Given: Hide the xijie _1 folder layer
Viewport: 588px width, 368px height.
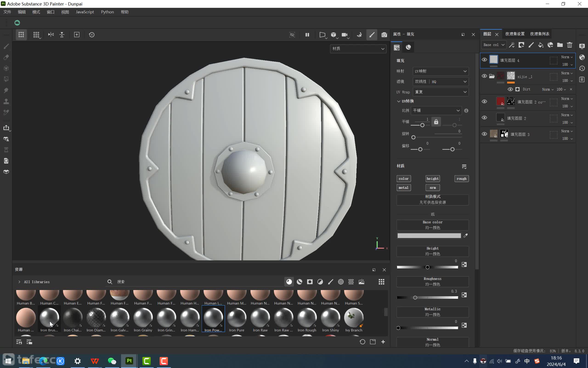Looking at the screenshot, I should coord(484,76).
